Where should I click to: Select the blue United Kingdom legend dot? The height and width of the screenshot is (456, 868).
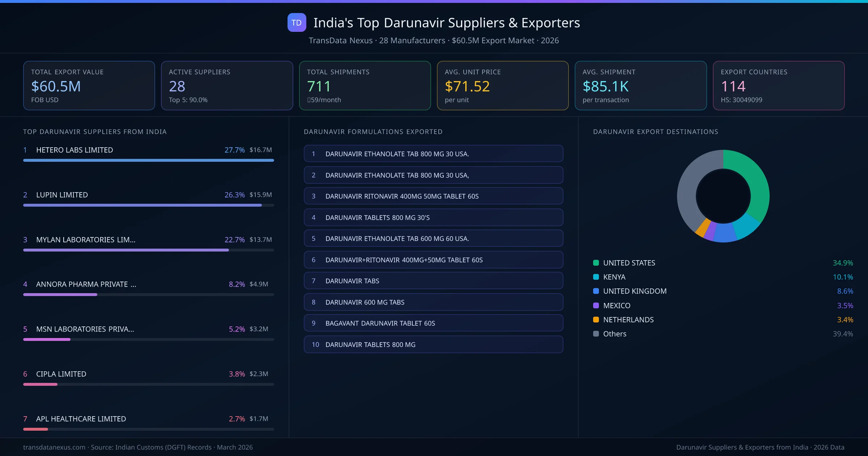(x=596, y=291)
